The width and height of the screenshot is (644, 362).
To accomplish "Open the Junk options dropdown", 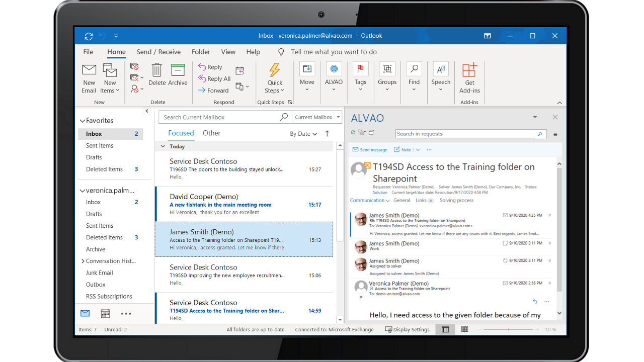I will (136, 89).
